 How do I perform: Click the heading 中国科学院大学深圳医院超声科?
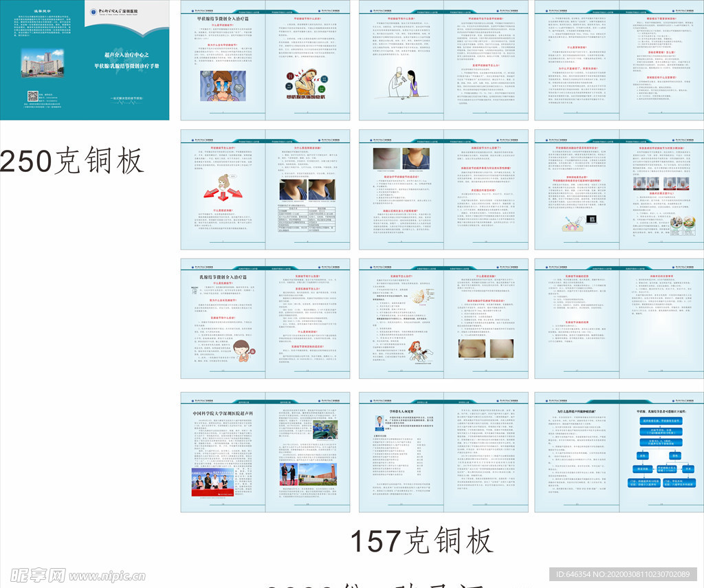point(223,413)
